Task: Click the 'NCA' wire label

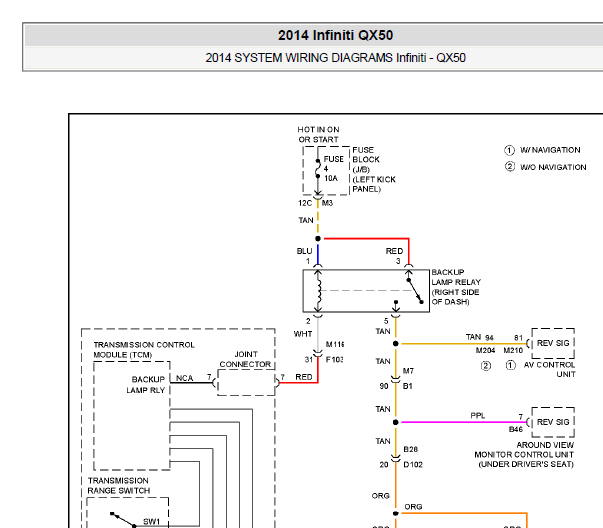Action: [184, 378]
